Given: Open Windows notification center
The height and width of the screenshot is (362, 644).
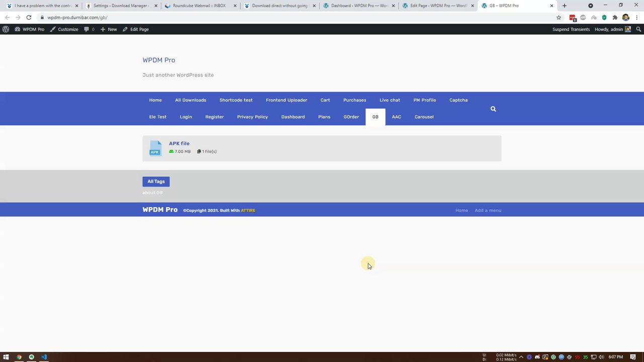Looking at the screenshot, I should (633, 357).
